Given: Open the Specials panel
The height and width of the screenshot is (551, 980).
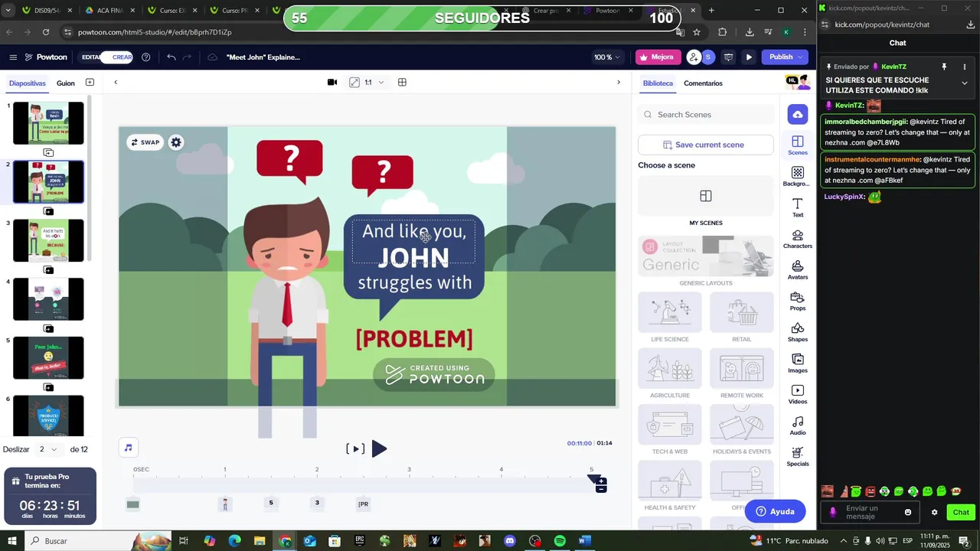Looking at the screenshot, I should pyautogui.click(x=797, y=457).
